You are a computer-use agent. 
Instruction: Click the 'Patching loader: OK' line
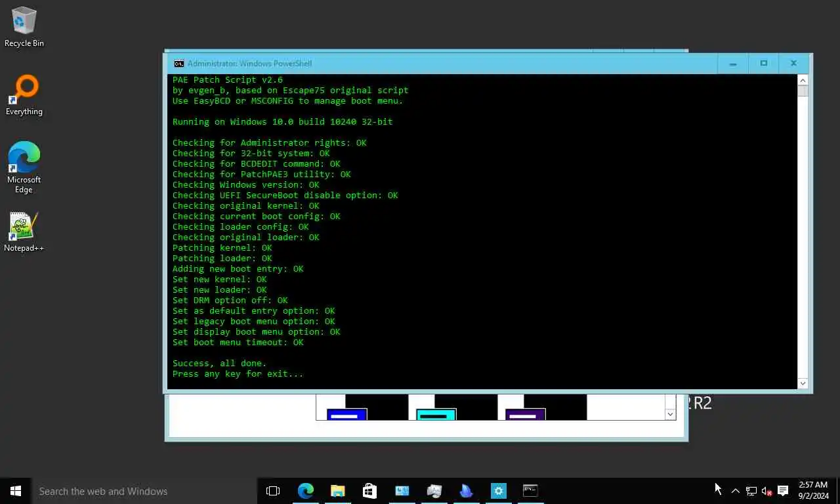(x=222, y=259)
